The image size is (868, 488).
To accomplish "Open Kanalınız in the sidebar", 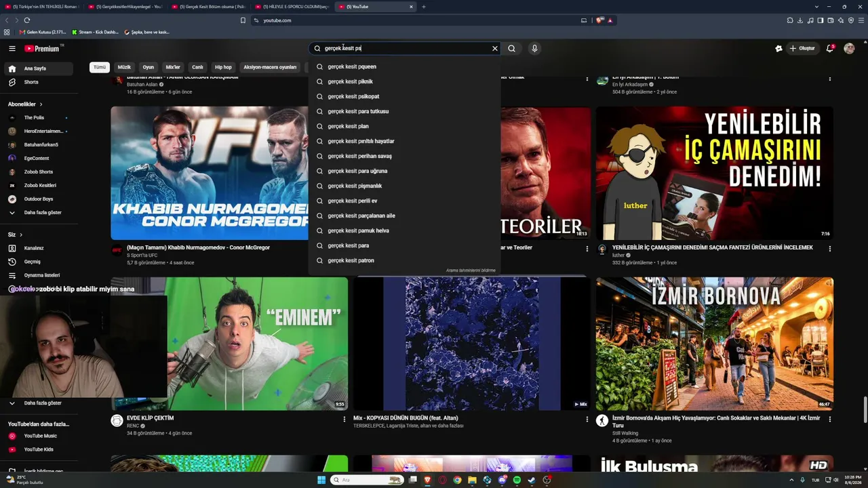I will tap(39, 248).
